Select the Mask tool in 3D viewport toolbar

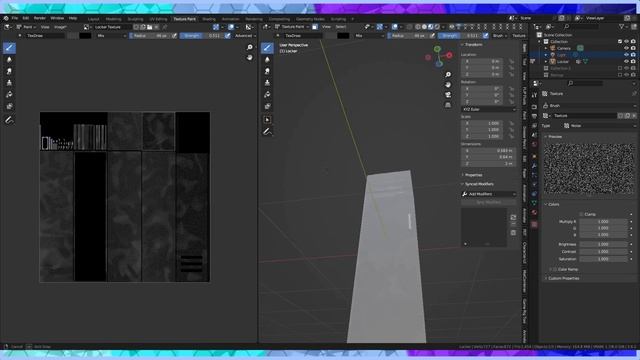point(267,107)
